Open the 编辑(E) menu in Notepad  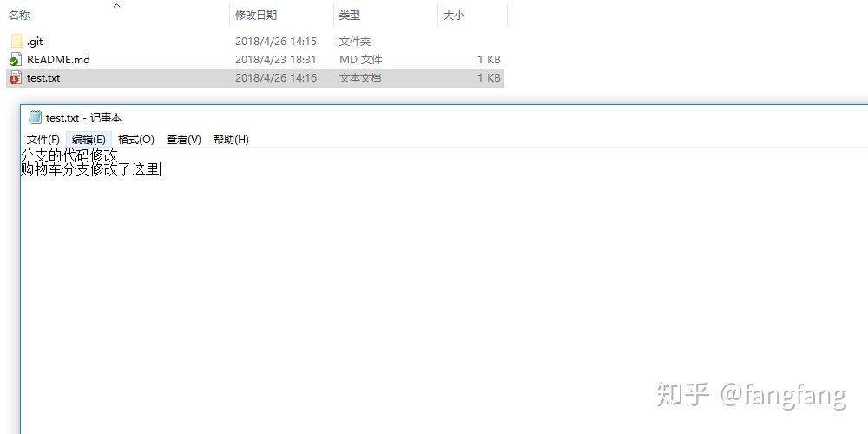(89, 140)
